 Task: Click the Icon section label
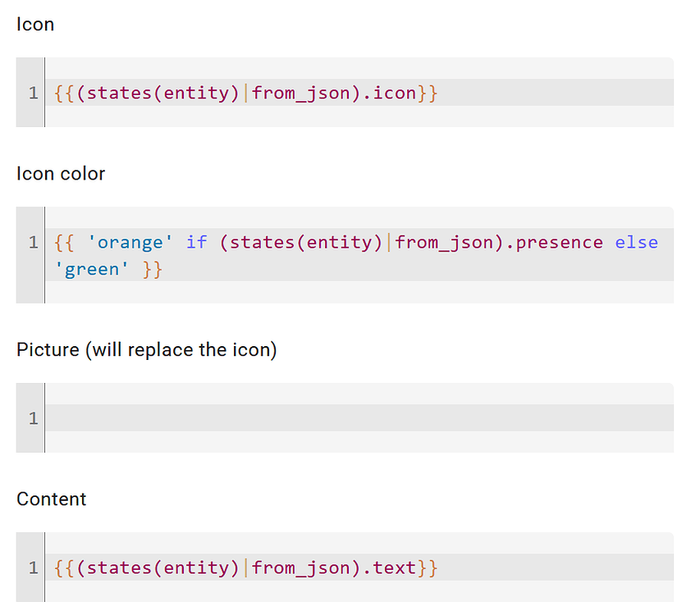point(35,24)
